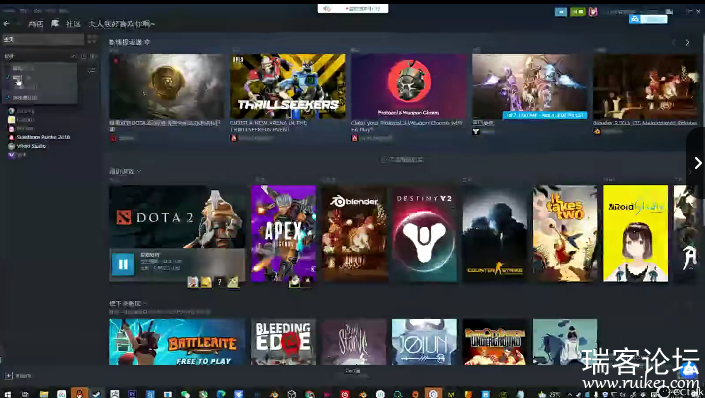
Task: Show next news items with right arrow
Action: click(x=687, y=43)
